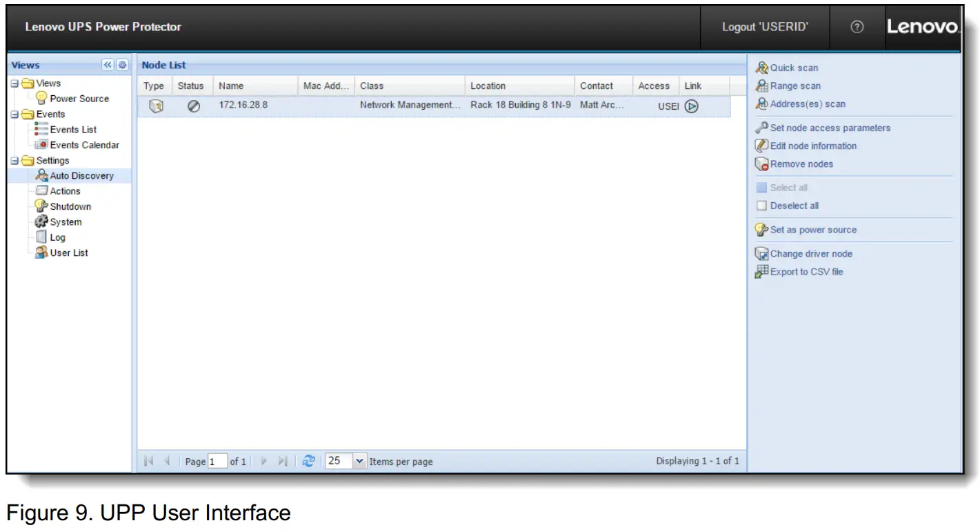Click the Change driver node icon
This screenshot has width=980, height=532.
[x=762, y=253]
